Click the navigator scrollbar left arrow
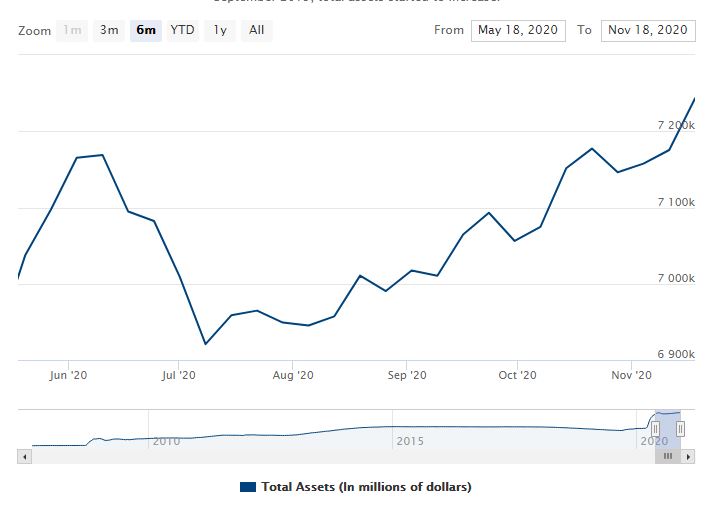 [24, 457]
